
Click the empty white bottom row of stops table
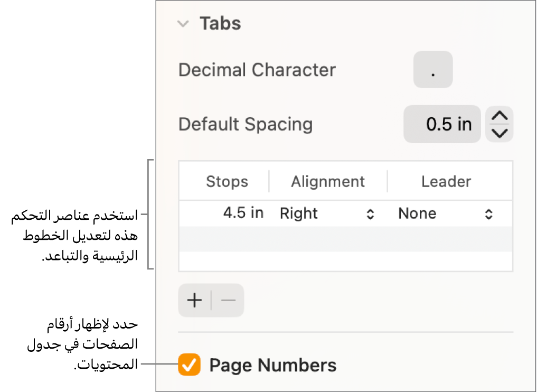point(345,261)
